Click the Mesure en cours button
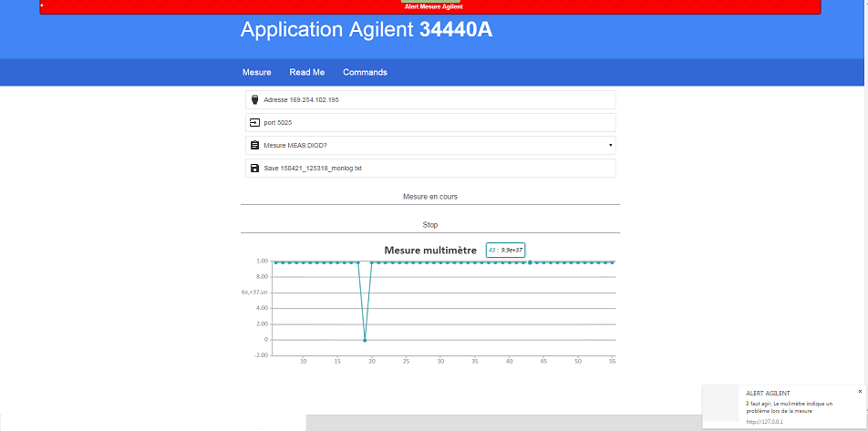The image size is (868, 431). 430,197
